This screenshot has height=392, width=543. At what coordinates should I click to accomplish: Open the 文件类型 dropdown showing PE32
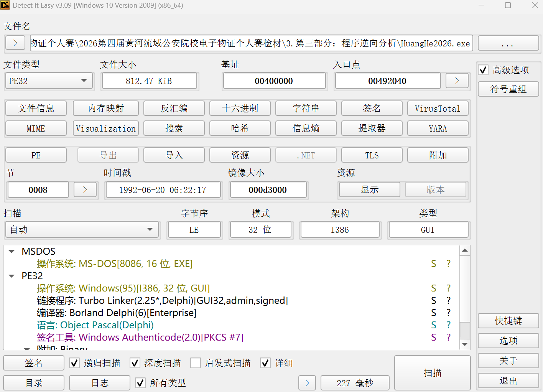click(49, 81)
